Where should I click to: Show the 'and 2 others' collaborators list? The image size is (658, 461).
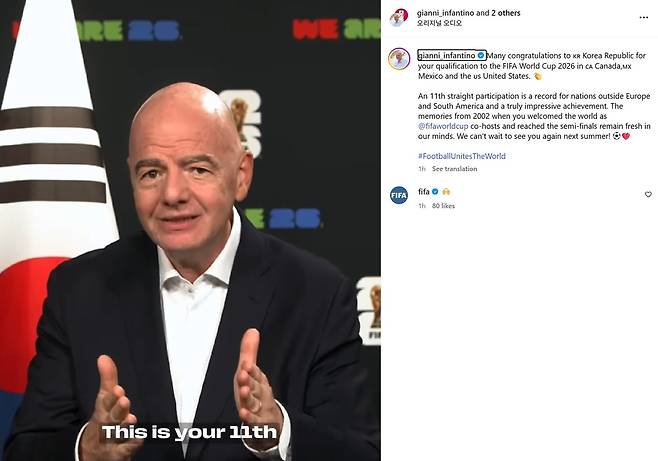point(498,13)
